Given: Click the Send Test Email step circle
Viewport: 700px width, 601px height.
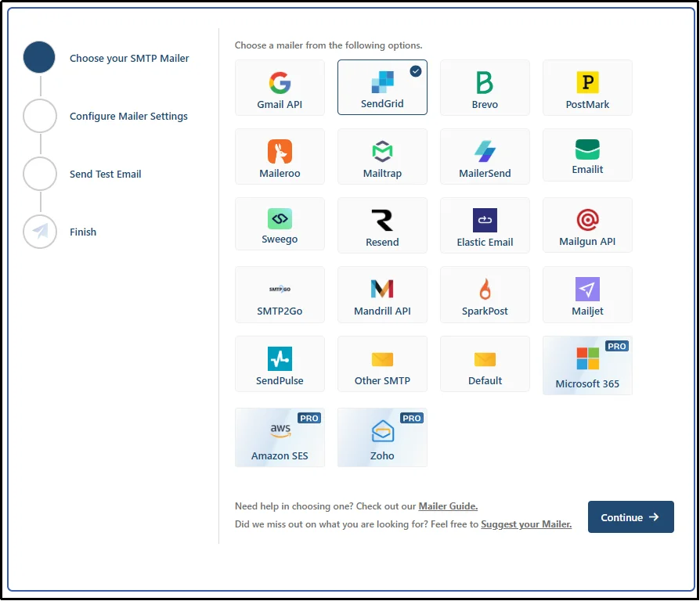Looking at the screenshot, I should pos(40,174).
